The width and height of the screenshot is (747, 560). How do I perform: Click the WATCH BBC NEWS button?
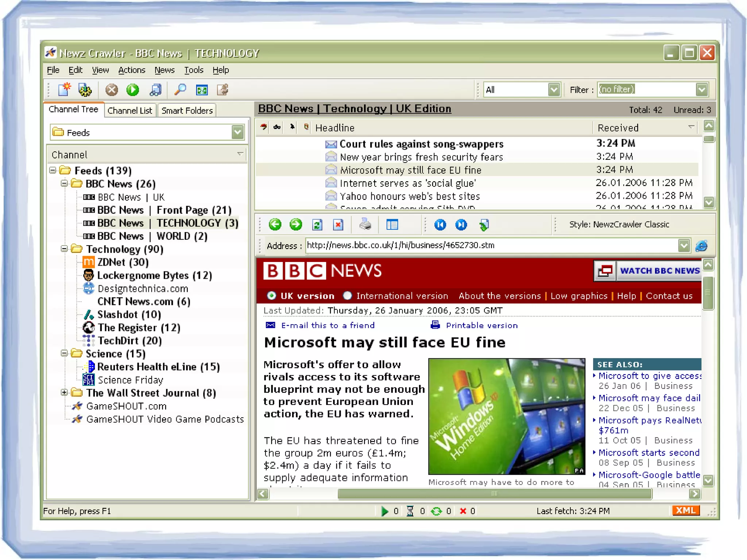[x=647, y=271]
